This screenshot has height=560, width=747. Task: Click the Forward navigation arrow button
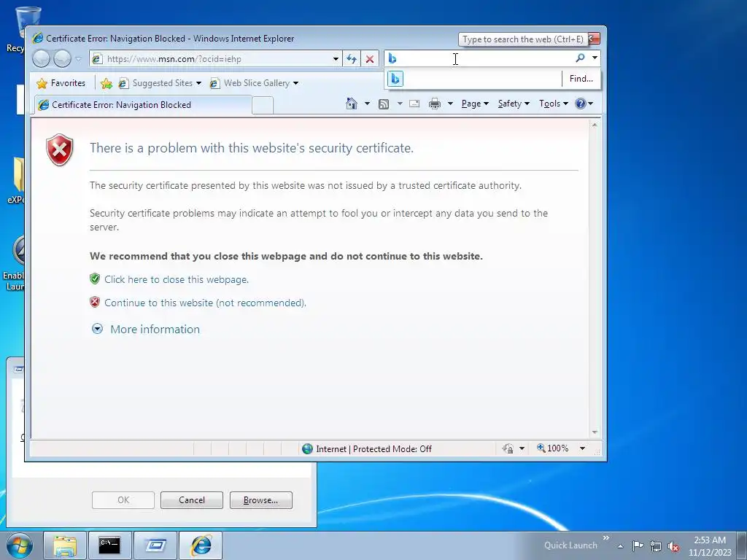(63, 59)
